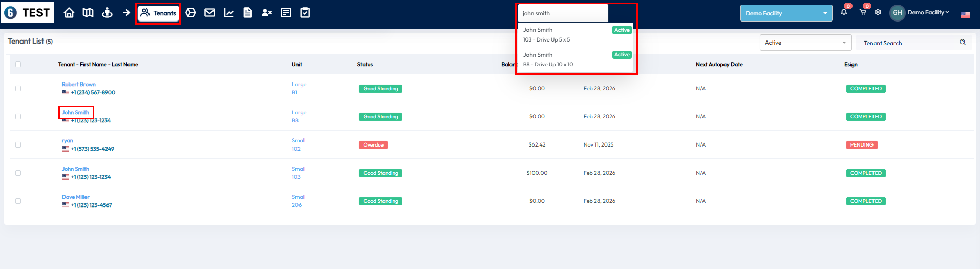Image resolution: width=980 pixels, height=269 pixels.
Task: Open the settings gear icon
Action: [x=878, y=12]
